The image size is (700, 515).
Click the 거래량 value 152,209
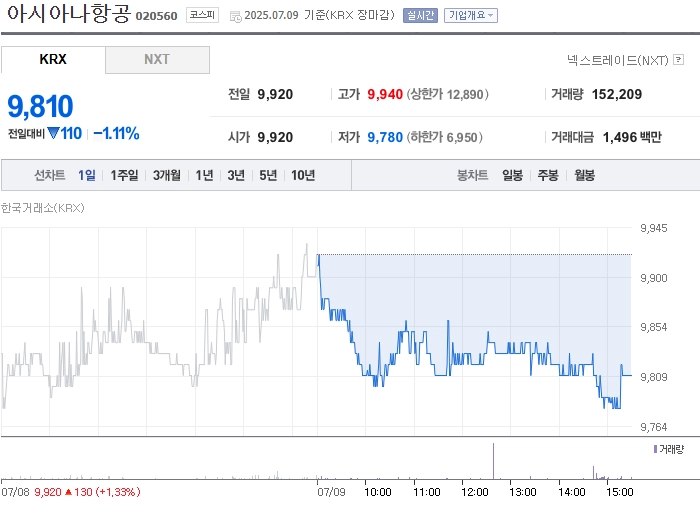click(617, 94)
